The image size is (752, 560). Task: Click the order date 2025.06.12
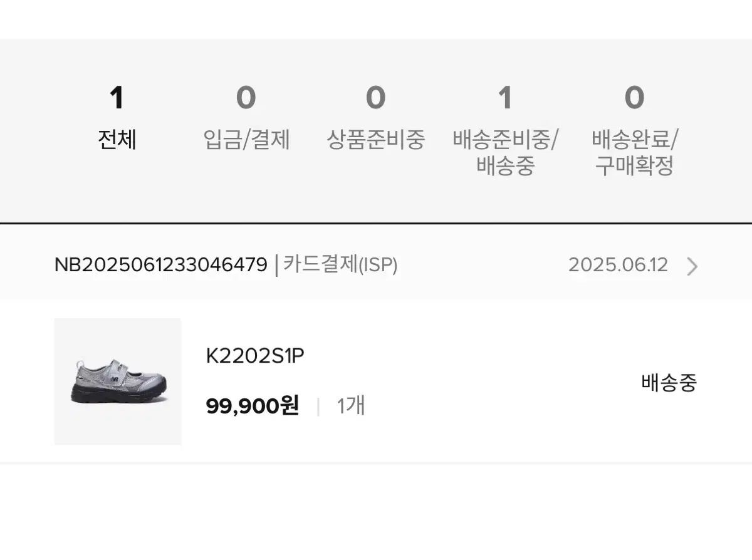click(618, 265)
